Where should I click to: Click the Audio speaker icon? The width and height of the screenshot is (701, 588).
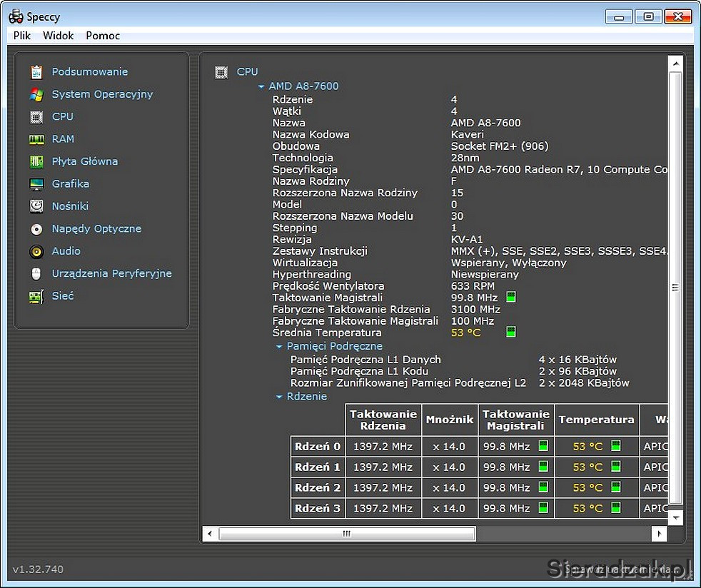(x=36, y=252)
